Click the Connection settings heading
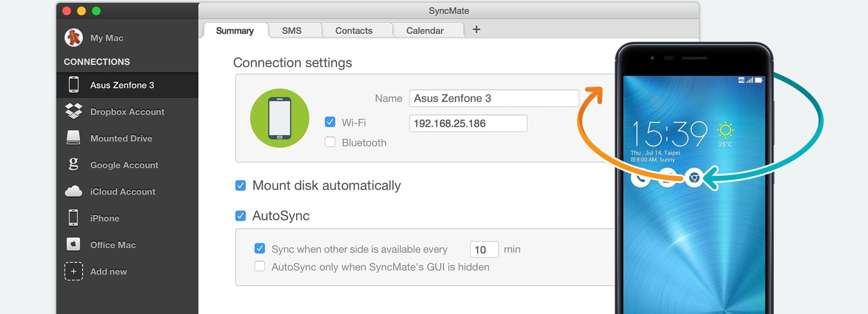Screen dimensions: 868x314 click(293, 62)
